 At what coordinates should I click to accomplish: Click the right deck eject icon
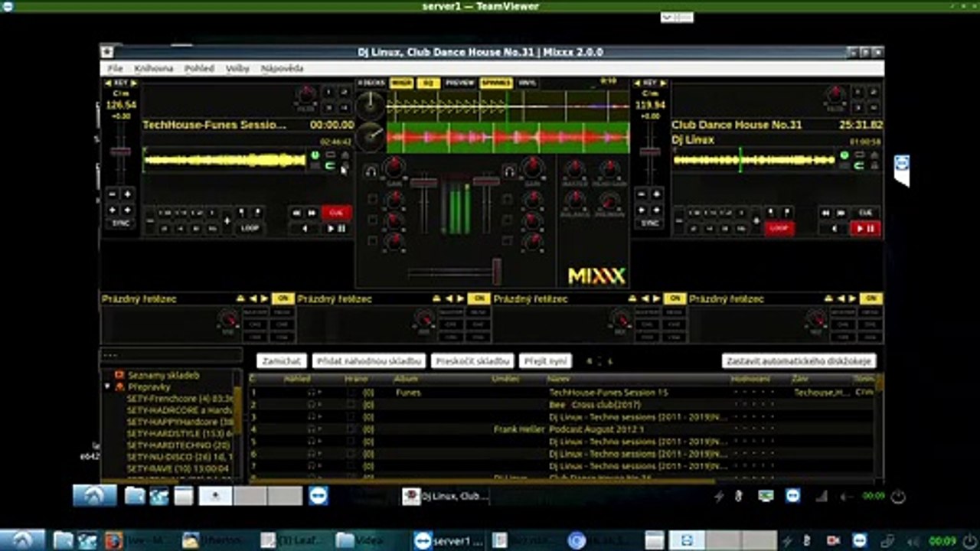[875, 155]
